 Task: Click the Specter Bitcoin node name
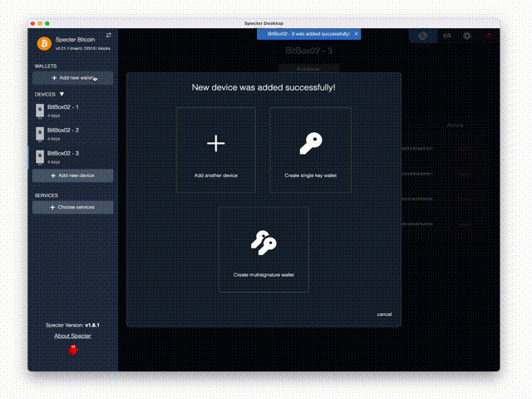pos(76,40)
